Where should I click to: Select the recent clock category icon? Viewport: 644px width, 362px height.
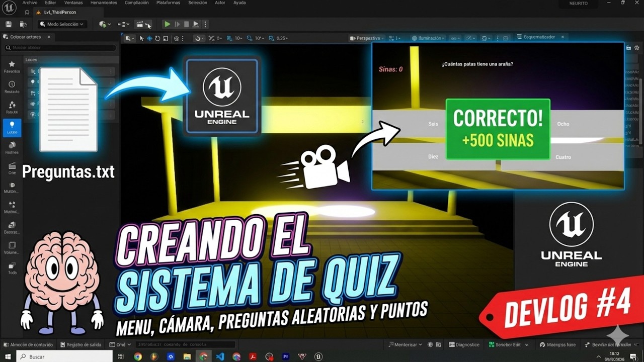[12, 87]
